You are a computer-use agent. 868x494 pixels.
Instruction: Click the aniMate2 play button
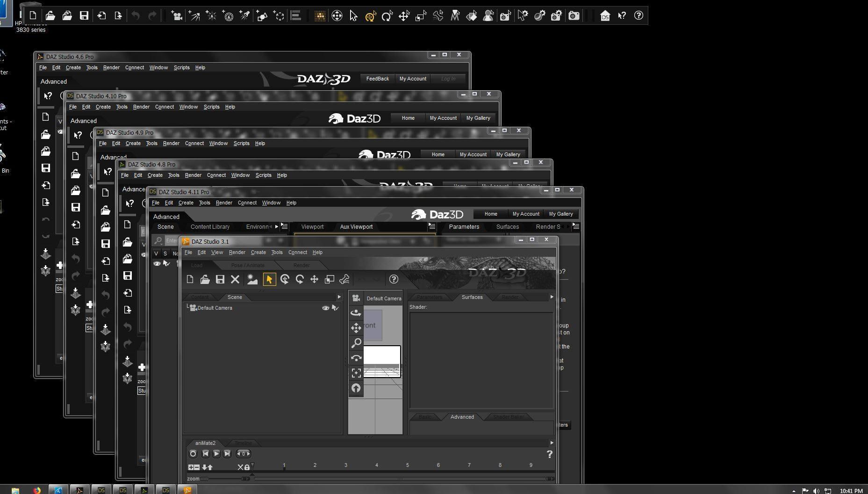pyautogui.click(x=216, y=453)
